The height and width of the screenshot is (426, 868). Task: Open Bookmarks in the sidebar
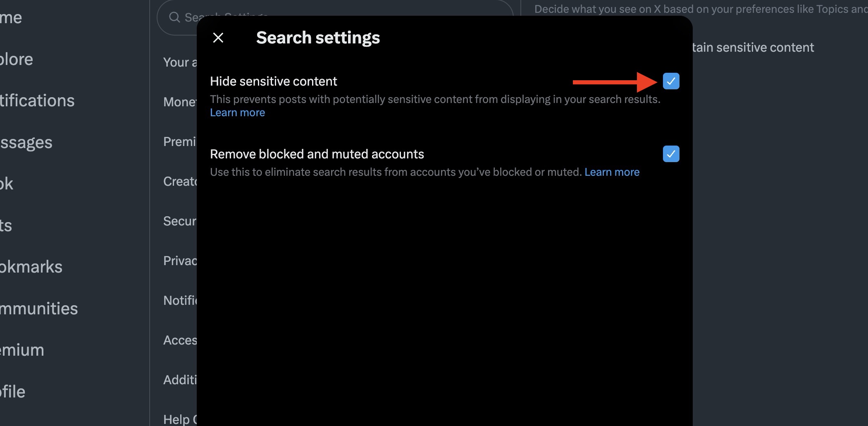tap(31, 266)
